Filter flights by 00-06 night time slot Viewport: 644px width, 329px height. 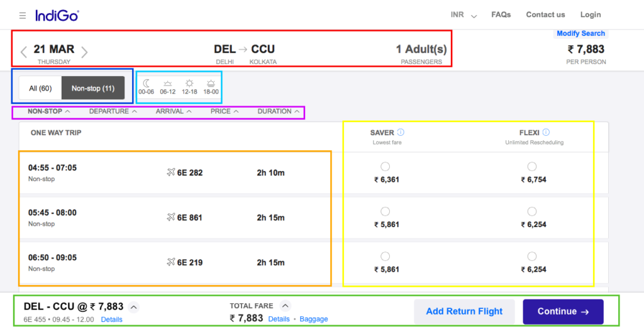point(146,87)
